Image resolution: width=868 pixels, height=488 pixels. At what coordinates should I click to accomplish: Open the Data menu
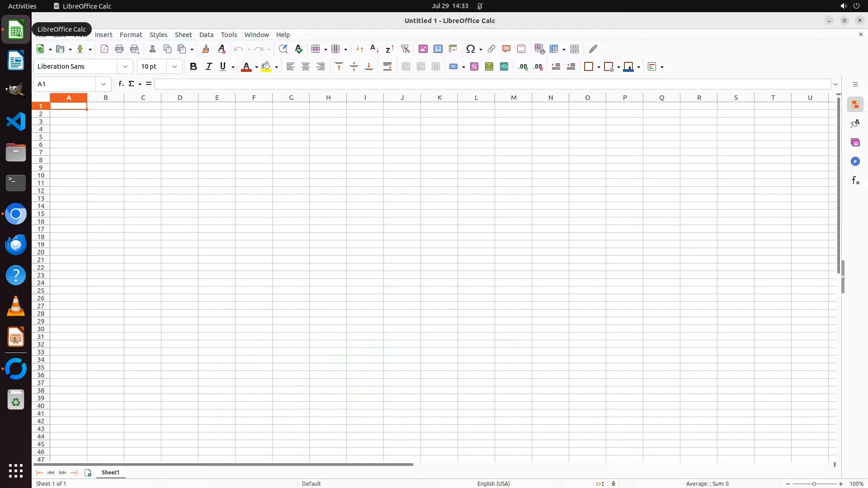click(x=206, y=35)
